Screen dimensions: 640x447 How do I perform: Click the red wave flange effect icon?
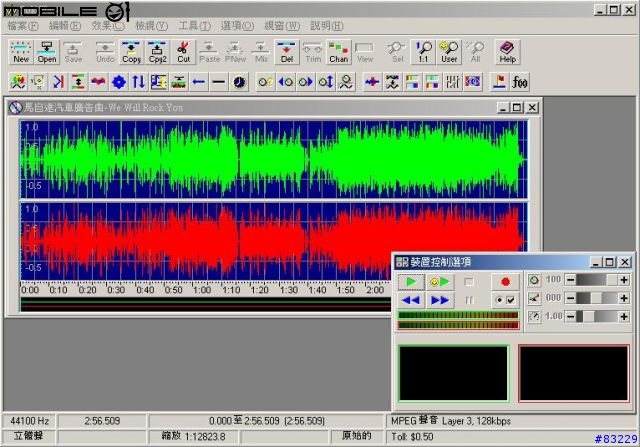[x=98, y=82]
